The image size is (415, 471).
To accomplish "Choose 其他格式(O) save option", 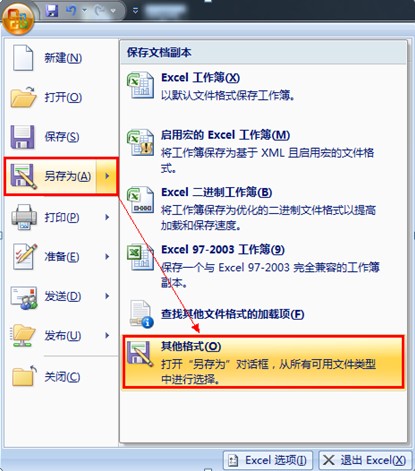I will click(263, 362).
